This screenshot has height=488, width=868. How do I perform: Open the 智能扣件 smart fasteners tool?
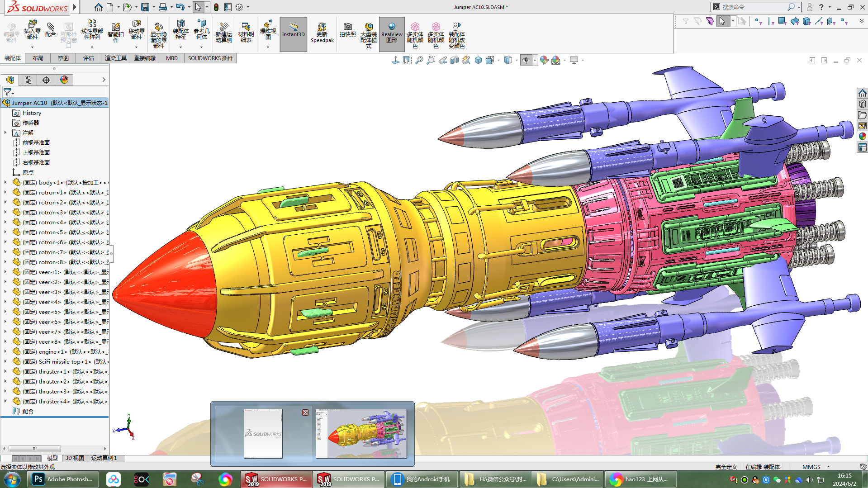tap(115, 33)
